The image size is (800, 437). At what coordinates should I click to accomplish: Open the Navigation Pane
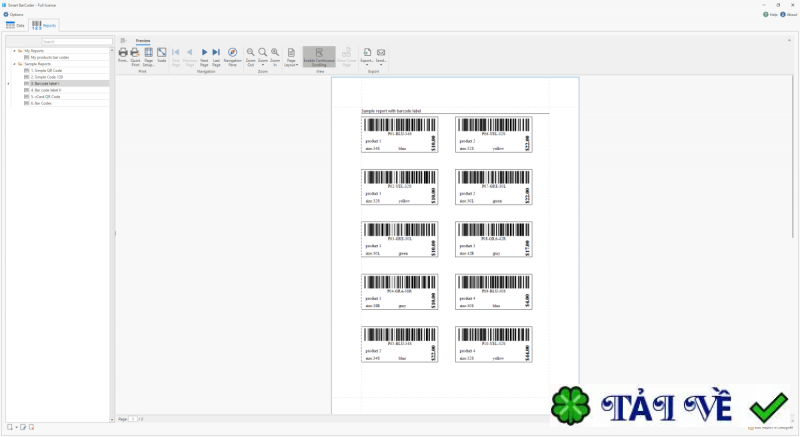click(x=233, y=56)
